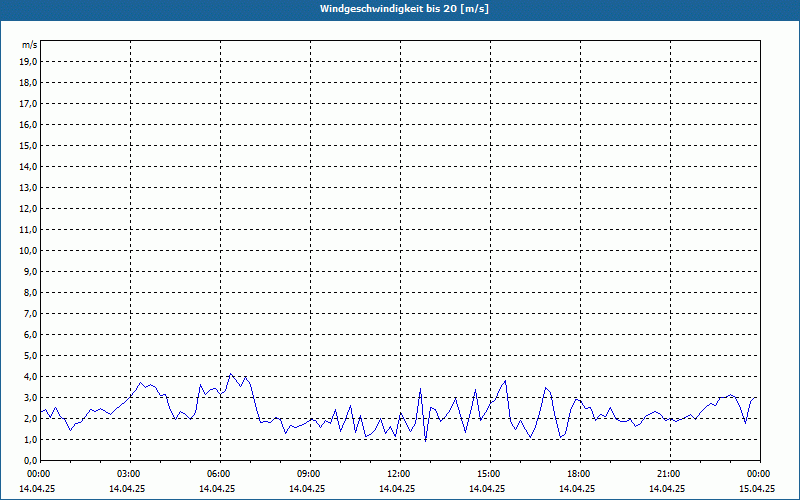Click the 7,0 y-axis value
800x500 pixels.
point(30,314)
